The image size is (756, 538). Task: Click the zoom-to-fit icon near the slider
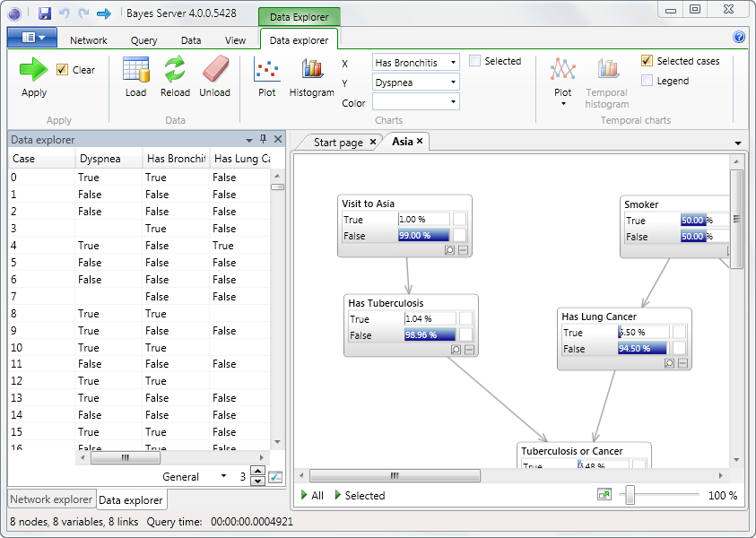click(x=604, y=494)
